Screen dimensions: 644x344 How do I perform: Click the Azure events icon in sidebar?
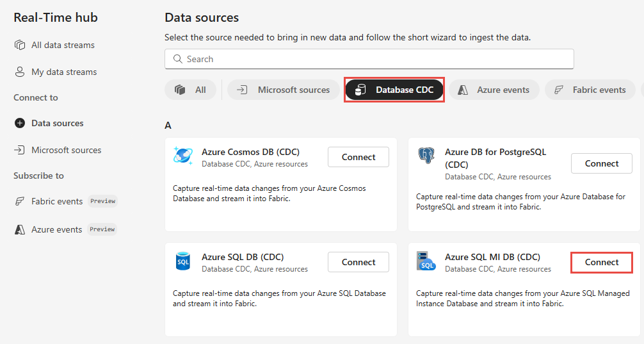(19, 229)
